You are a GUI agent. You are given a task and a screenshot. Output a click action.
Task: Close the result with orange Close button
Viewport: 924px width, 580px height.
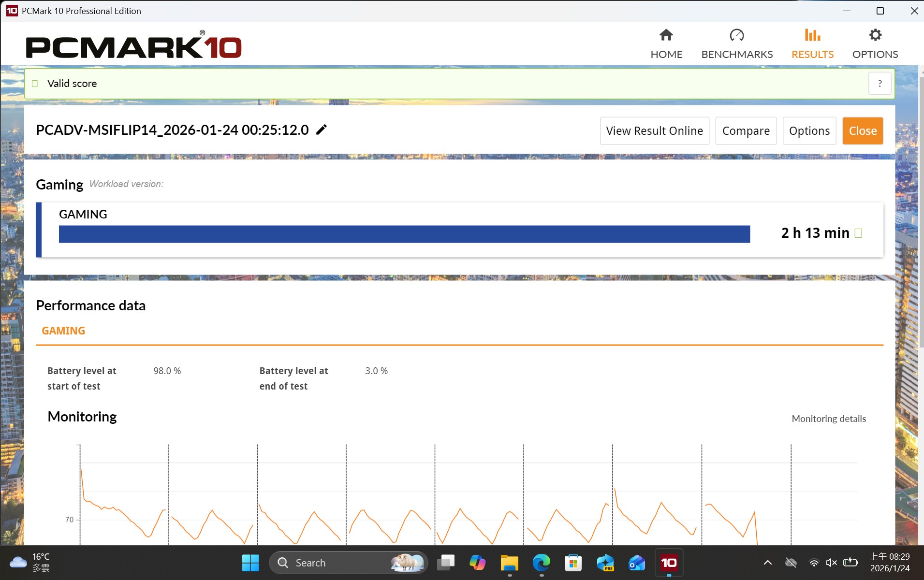862,131
